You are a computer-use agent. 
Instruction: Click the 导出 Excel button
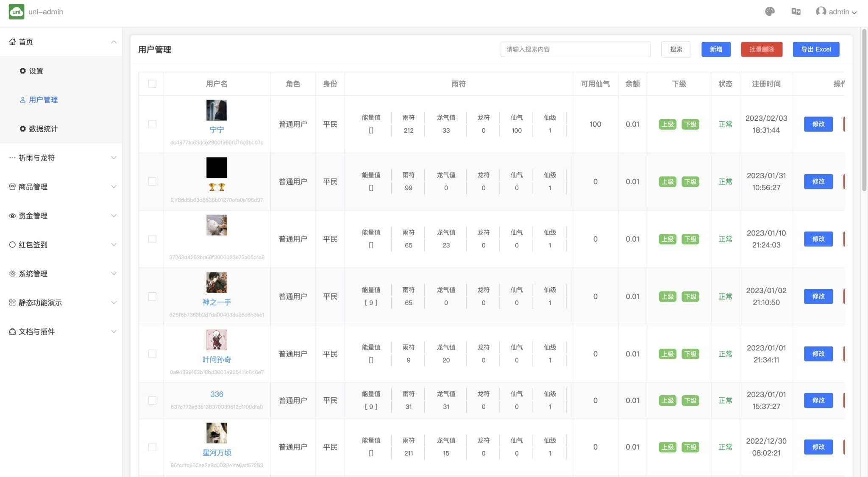pyautogui.click(x=815, y=49)
